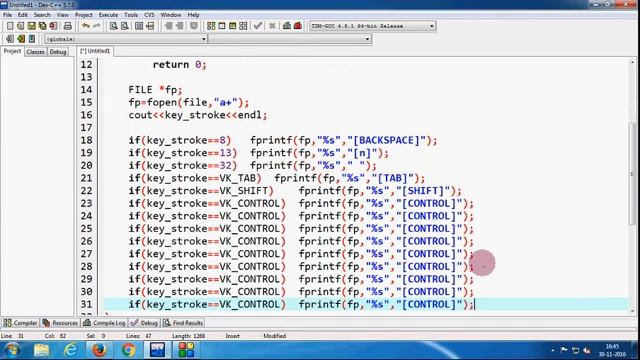640x360 pixels.
Task: Open the Edit menu
Action: click(x=22, y=15)
